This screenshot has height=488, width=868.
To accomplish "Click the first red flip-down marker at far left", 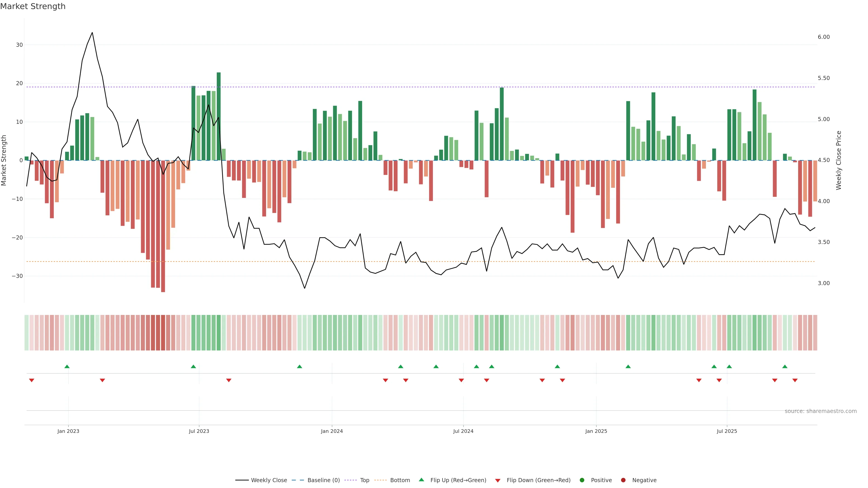I will (32, 380).
